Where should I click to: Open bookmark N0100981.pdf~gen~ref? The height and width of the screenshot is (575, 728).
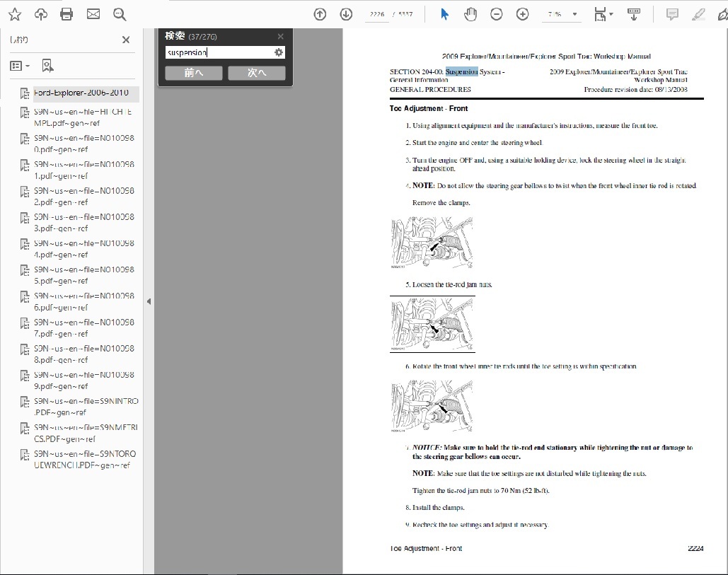click(84, 170)
